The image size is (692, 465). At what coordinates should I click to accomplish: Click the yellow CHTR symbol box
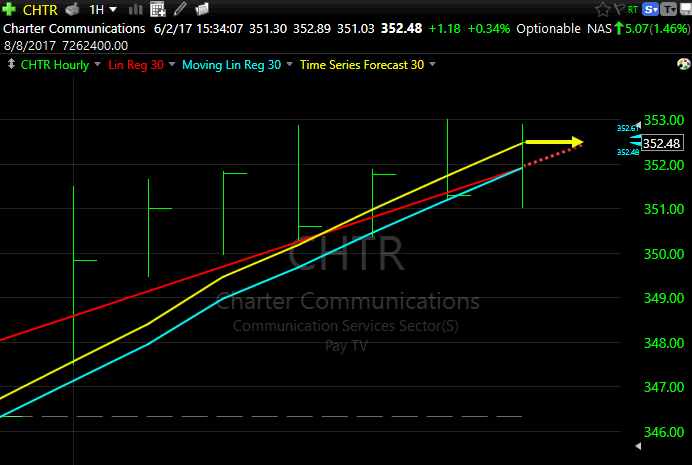40,10
